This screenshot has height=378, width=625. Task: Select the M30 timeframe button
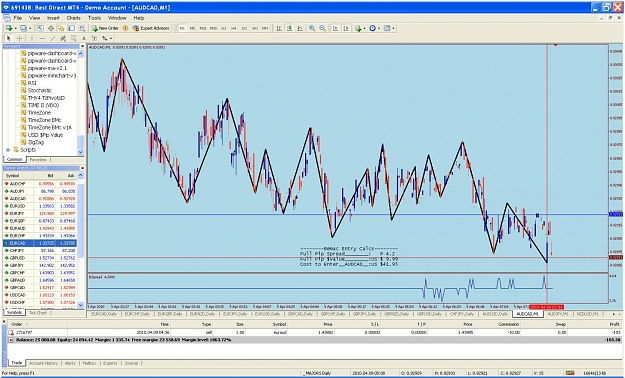(213, 28)
